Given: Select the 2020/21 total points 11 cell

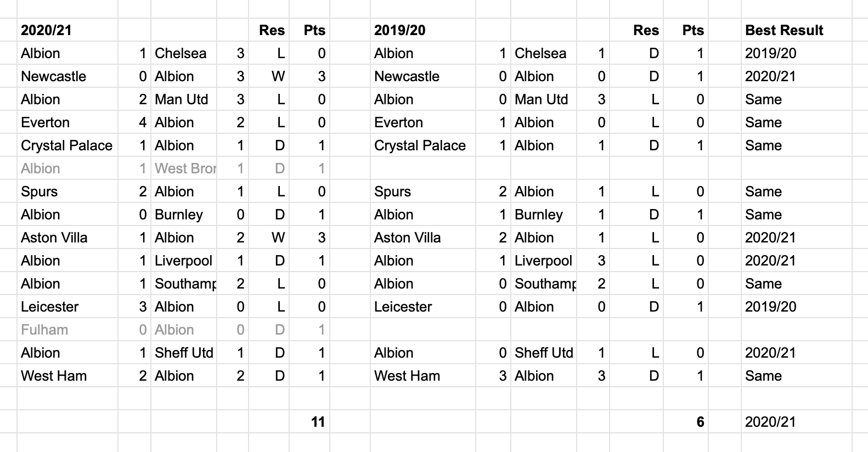Looking at the screenshot, I should pyautogui.click(x=309, y=422).
